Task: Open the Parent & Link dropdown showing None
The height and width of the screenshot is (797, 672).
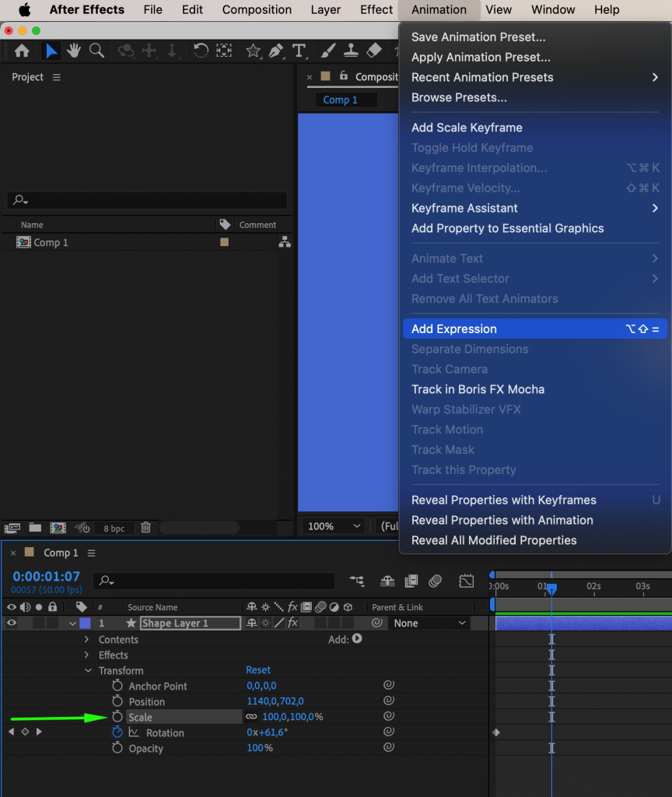Action: click(430, 623)
